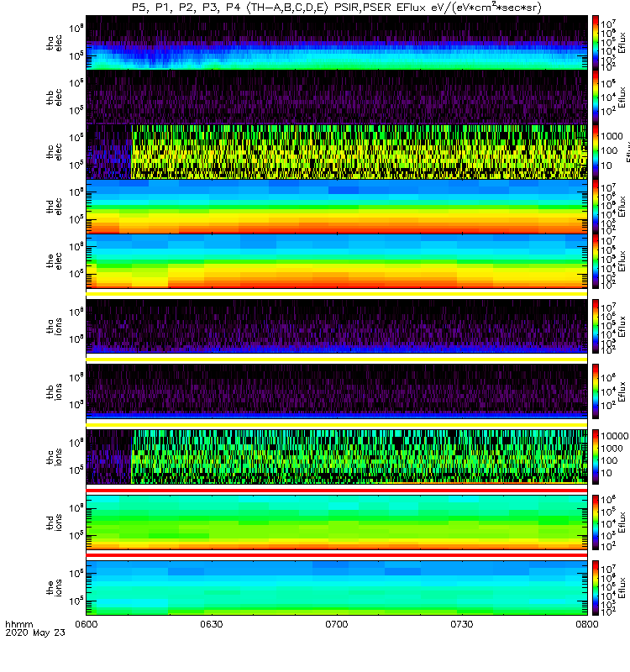Click the yellow bar above thc ions panel
The width and height of the screenshot is (630, 672).
click(337, 425)
